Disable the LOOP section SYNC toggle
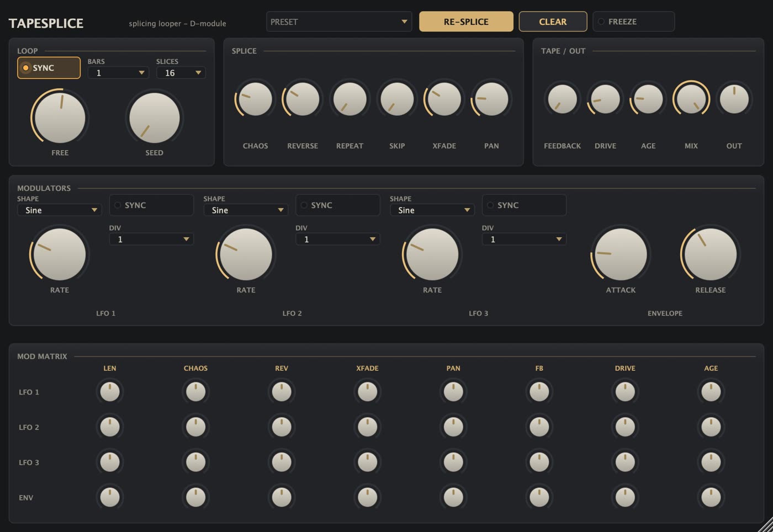 [49, 68]
